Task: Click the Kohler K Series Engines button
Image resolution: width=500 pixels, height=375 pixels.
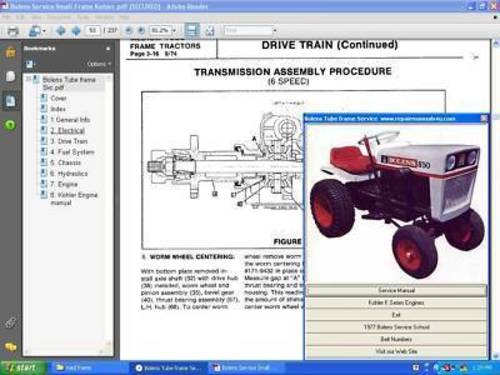Action: tap(396, 303)
